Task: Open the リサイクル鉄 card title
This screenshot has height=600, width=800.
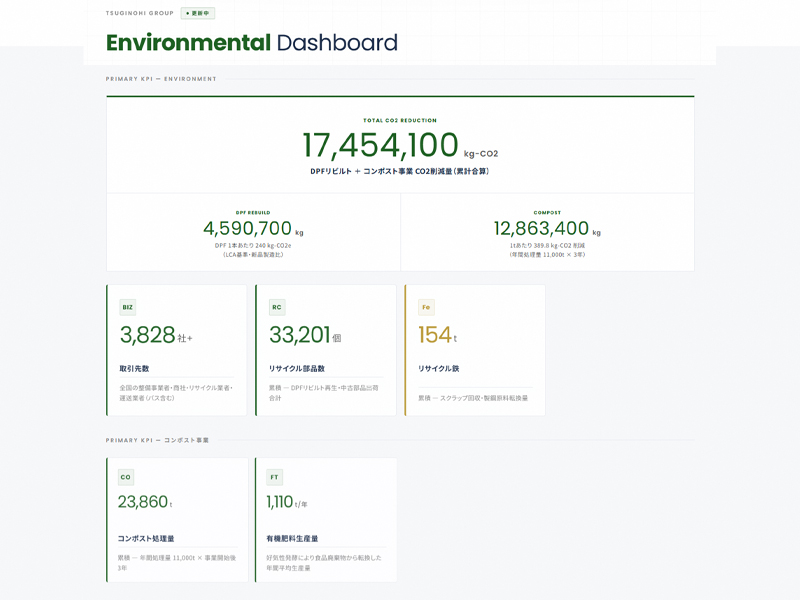Action: click(438, 369)
